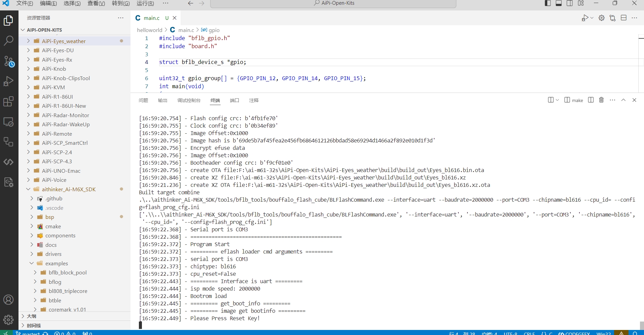Click helloworld in the breadcrumb
The image size is (644, 335).
149,30
